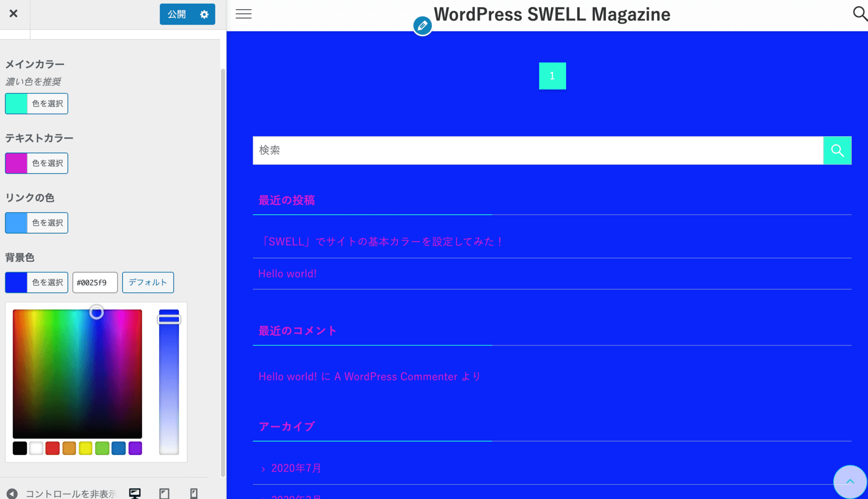The width and height of the screenshot is (868, 499).
Task: Click 色を選択 under リンクの色
Action: 47,223
